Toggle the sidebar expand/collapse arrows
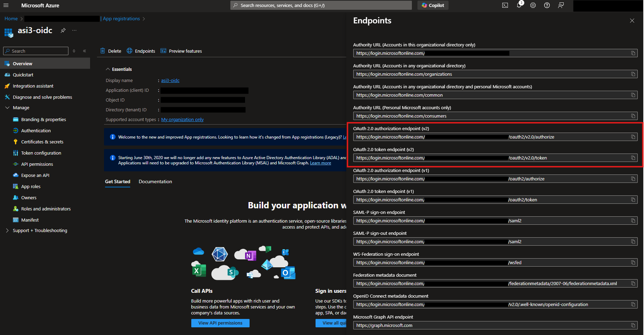 74,51
